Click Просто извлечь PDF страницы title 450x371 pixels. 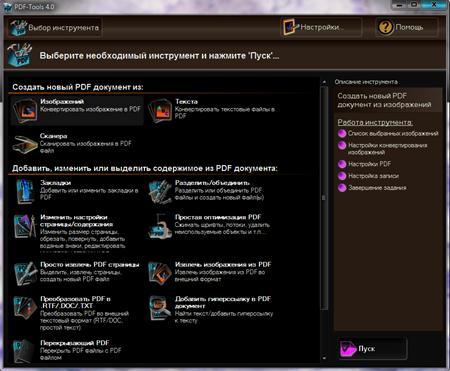click(x=90, y=264)
